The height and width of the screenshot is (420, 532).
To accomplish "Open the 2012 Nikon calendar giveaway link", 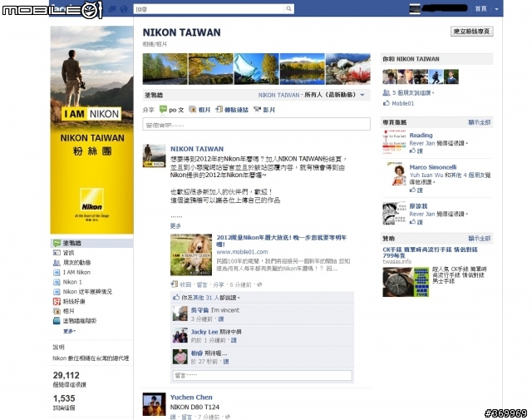I will [282, 240].
